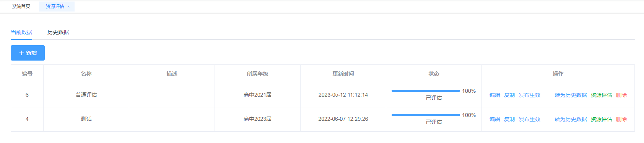This screenshot has width=644, height=143.
Task: Click 编辑 for the 测试 row
Action: 495,119
